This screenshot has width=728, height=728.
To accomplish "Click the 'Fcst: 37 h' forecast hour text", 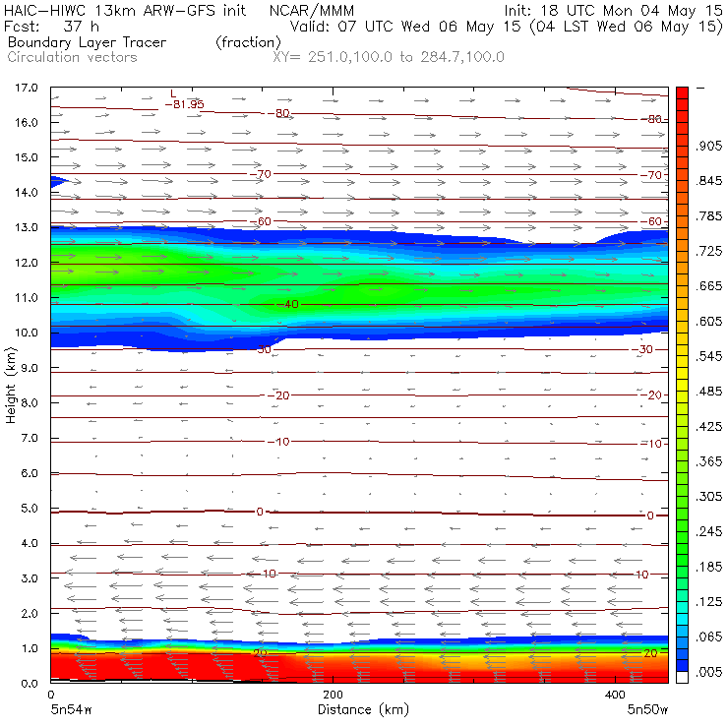I will pyautogui.click(x=51, y=27).
